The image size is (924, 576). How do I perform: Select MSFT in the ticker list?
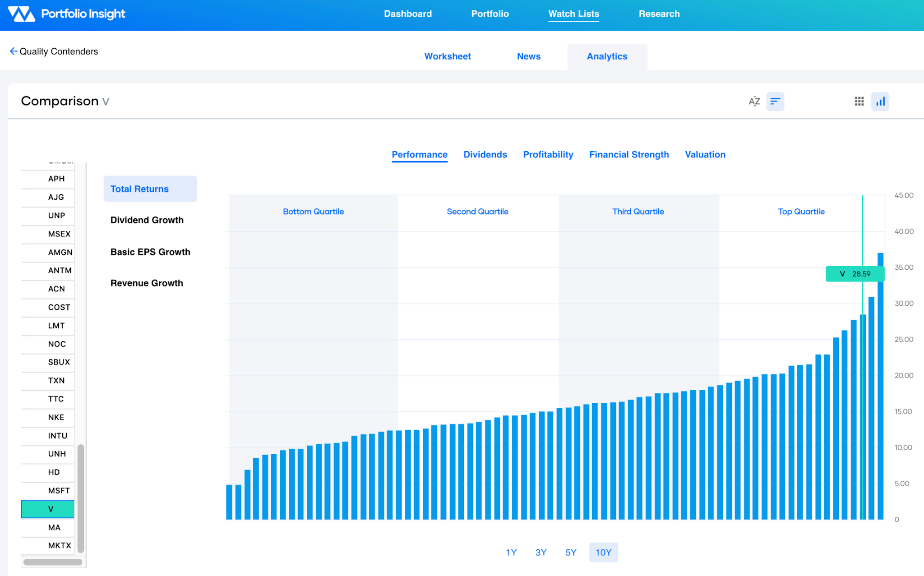48,491
